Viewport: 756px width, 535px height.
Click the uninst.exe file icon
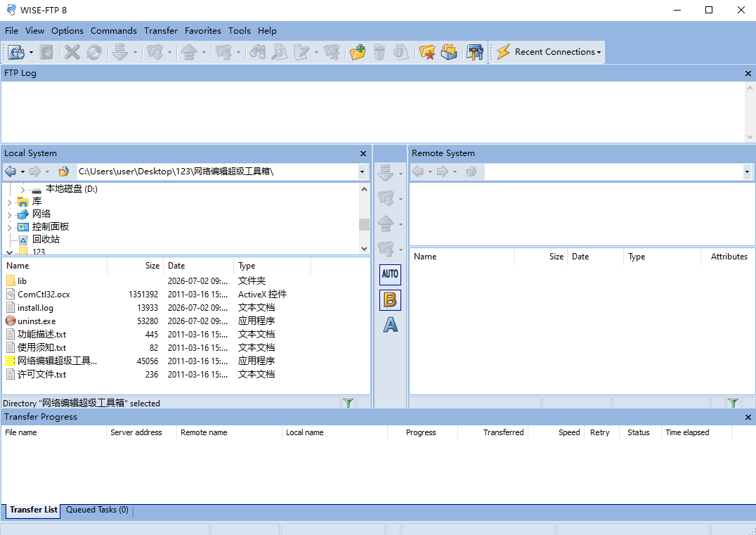tap(11, 321)
